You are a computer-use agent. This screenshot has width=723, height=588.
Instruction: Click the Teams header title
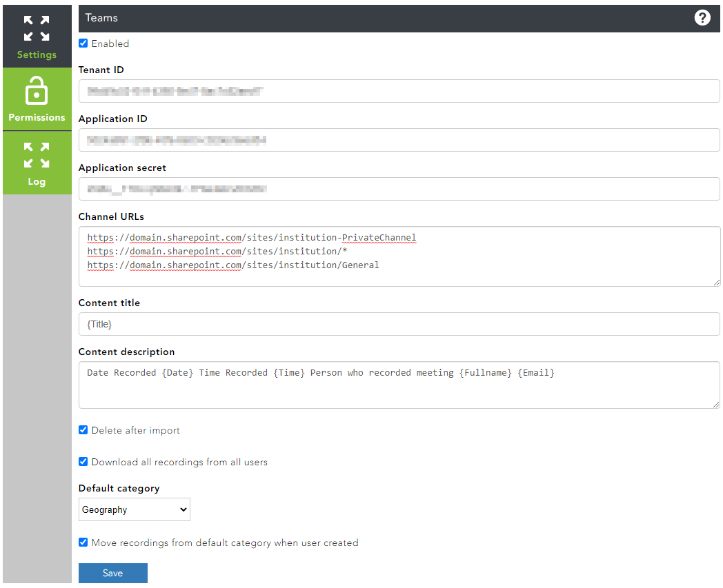point(101,18)
